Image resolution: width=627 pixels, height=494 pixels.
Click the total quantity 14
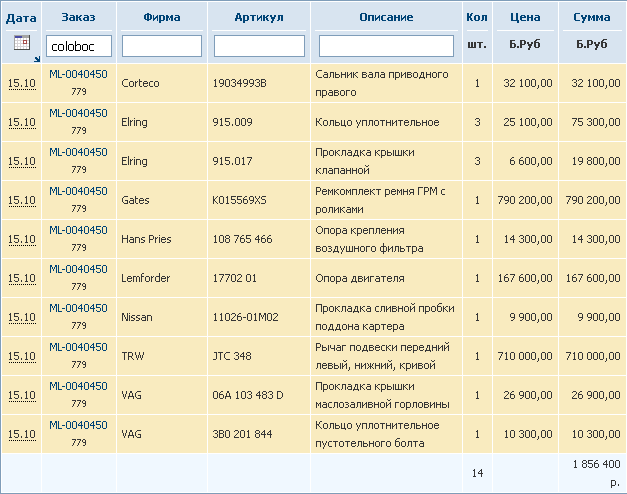(477, 473)
